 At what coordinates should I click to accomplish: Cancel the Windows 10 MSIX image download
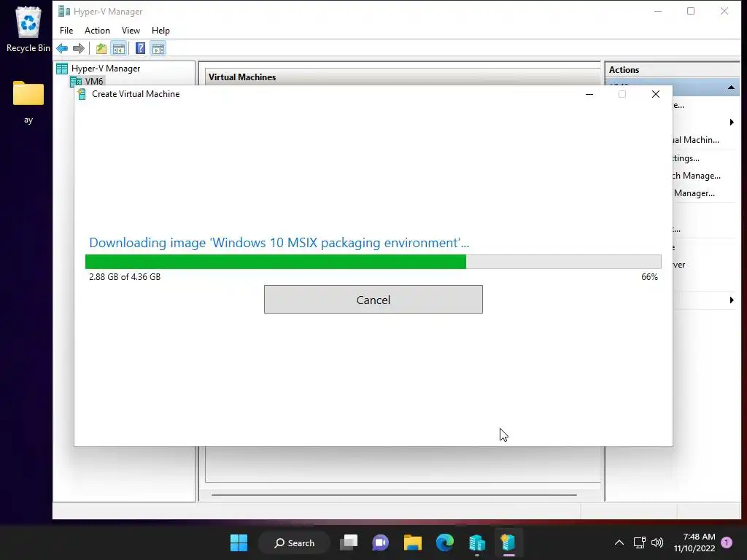coord(373,300)
